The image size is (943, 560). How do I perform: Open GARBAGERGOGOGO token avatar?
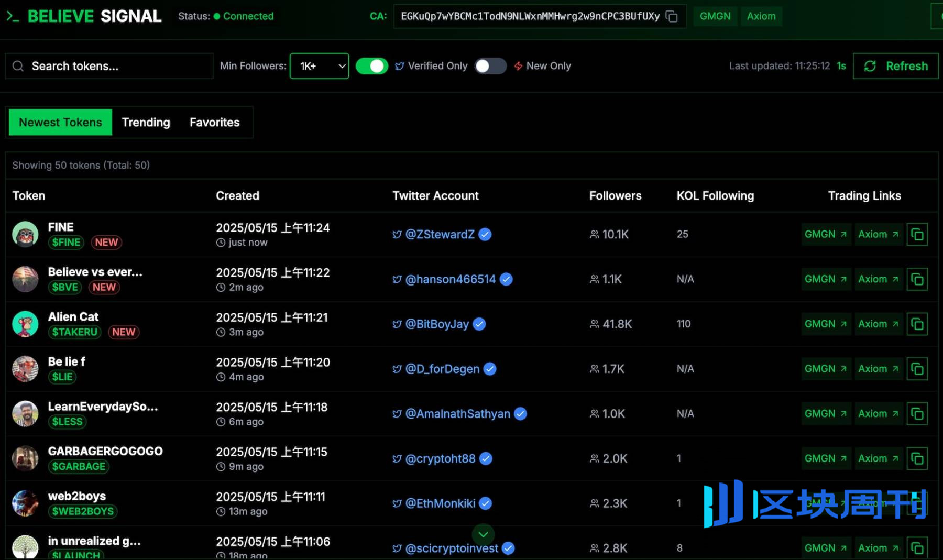[x=25, y=458]
